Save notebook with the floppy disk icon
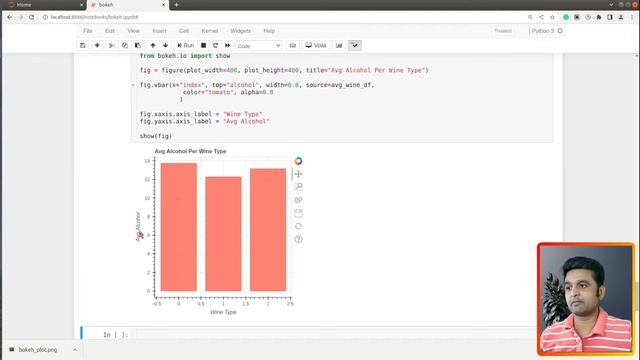The width and height of the screenshot is (640, 360). click(x=83, y=45)
